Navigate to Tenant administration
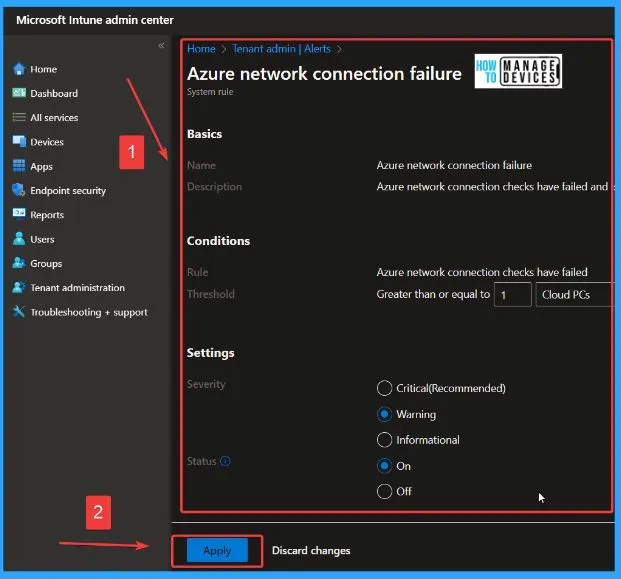This screenshot has height=579, width=621. pos(78,288)
